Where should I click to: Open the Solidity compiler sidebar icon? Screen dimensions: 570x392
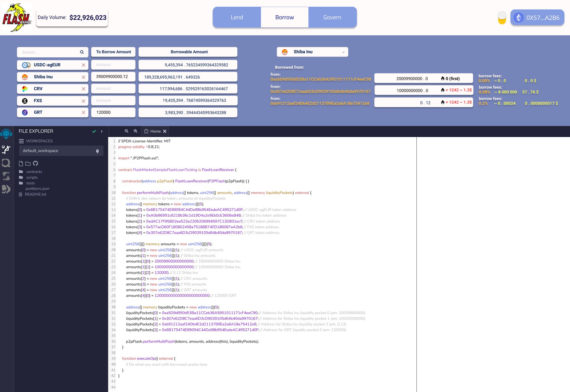point(6,176)
